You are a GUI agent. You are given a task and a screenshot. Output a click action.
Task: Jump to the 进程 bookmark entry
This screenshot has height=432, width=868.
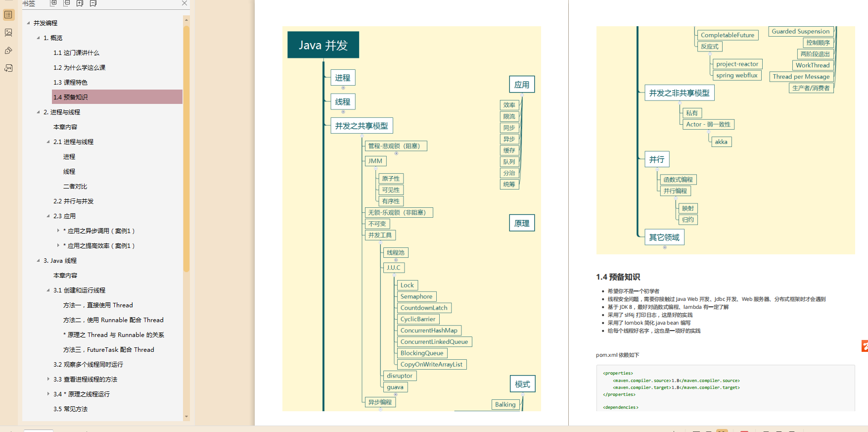(x=69, y=156)
